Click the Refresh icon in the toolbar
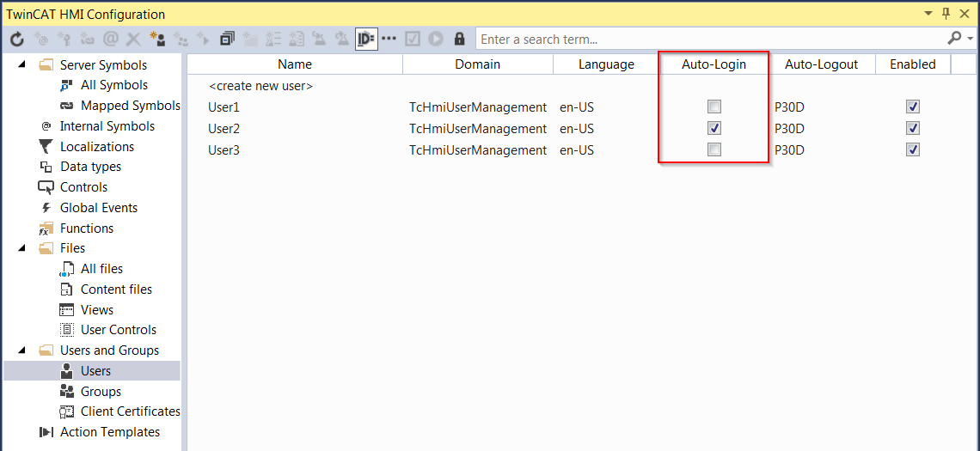980x451 pixels. 17,40
